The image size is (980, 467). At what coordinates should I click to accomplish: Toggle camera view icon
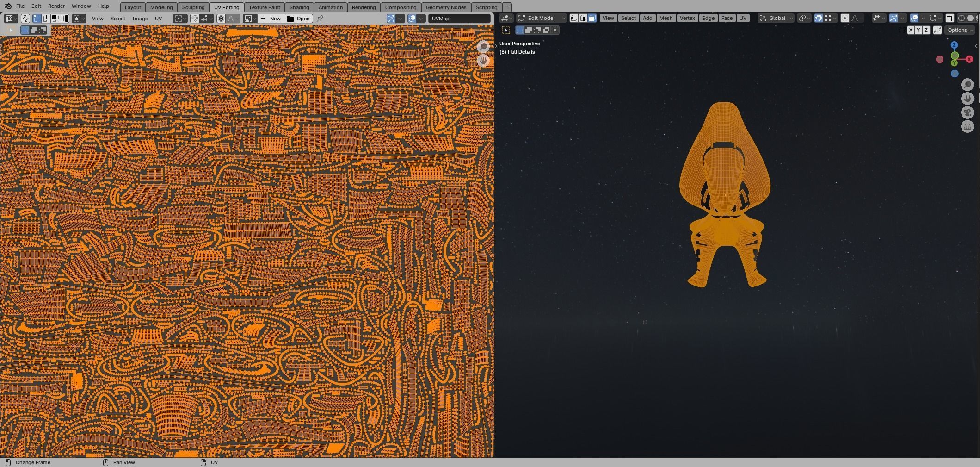967,112
